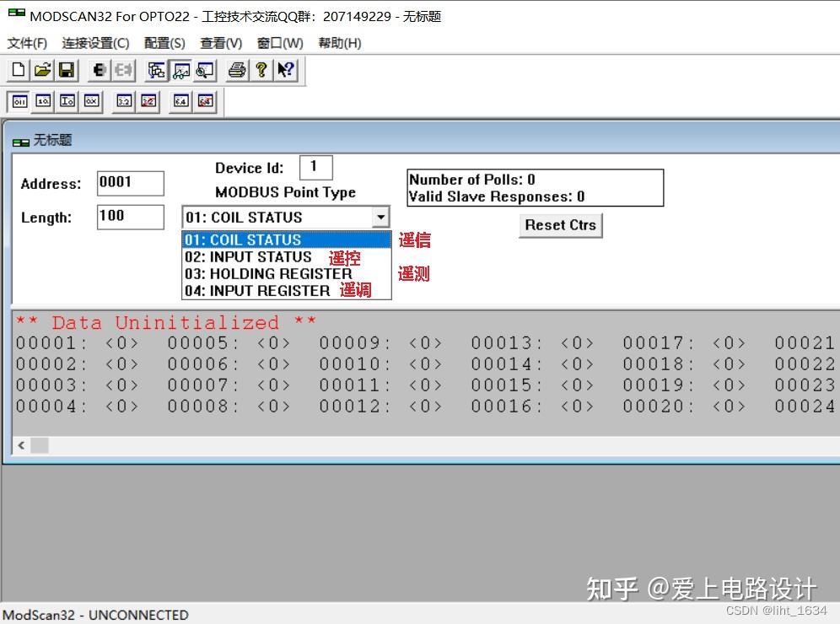
Task: Click the Length input field
Action: click(130, 217)
